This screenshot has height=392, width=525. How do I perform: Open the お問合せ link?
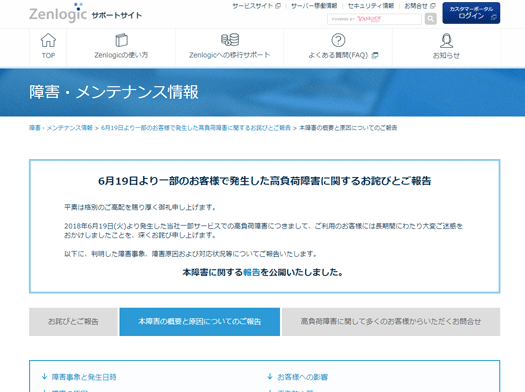click(416, 6)
